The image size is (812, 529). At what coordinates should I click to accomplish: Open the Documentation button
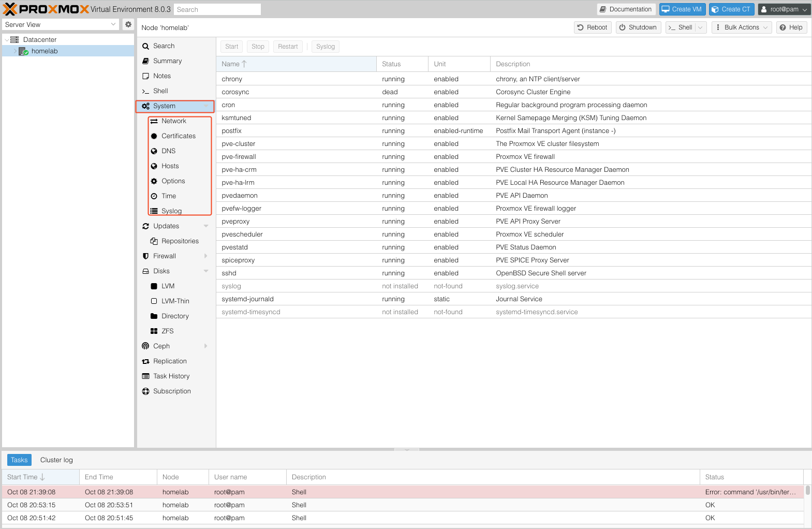[626, 9]
